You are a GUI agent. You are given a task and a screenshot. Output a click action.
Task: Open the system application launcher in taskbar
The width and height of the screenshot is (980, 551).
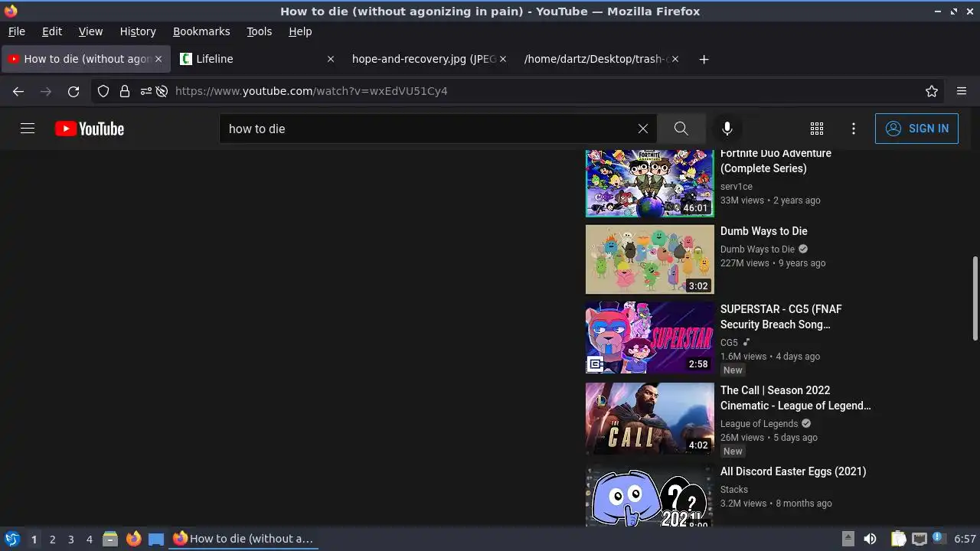pyautogui.click(x=11, y=539)
